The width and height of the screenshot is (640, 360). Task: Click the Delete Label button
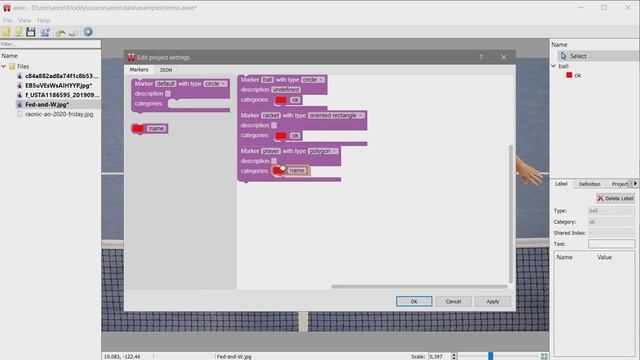[x=615, y=198]
